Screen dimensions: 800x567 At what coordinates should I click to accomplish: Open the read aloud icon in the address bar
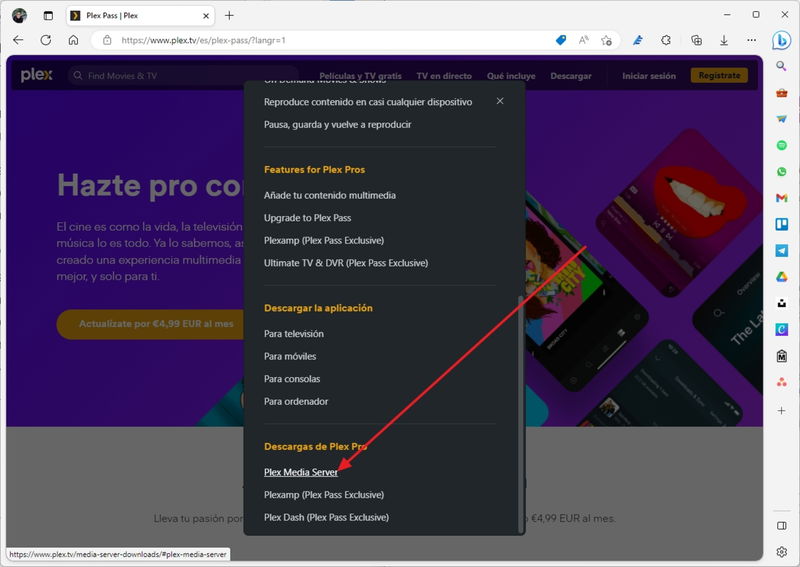[584, 40]
